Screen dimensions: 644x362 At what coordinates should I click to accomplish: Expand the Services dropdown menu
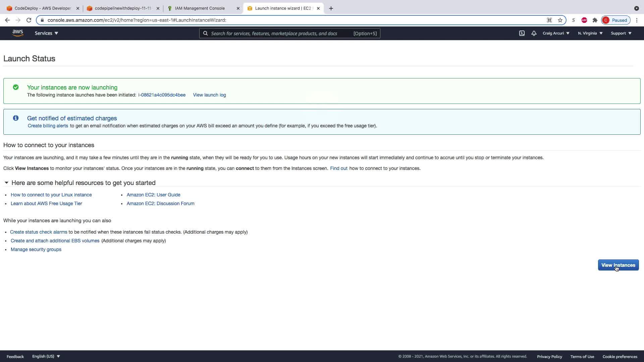pos(46,33)
